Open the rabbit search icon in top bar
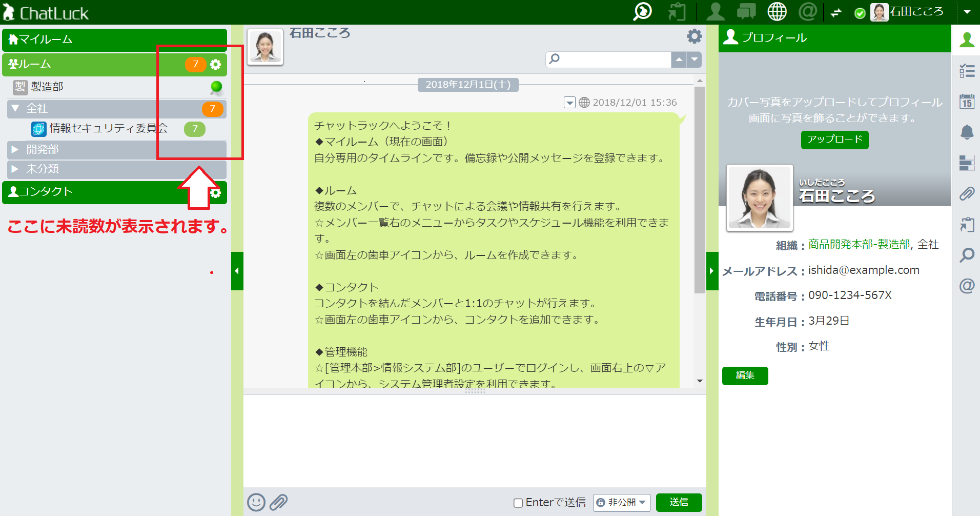The width and height of the screenshot is (980, 516). pyautogui.click(x=642, y=11)
